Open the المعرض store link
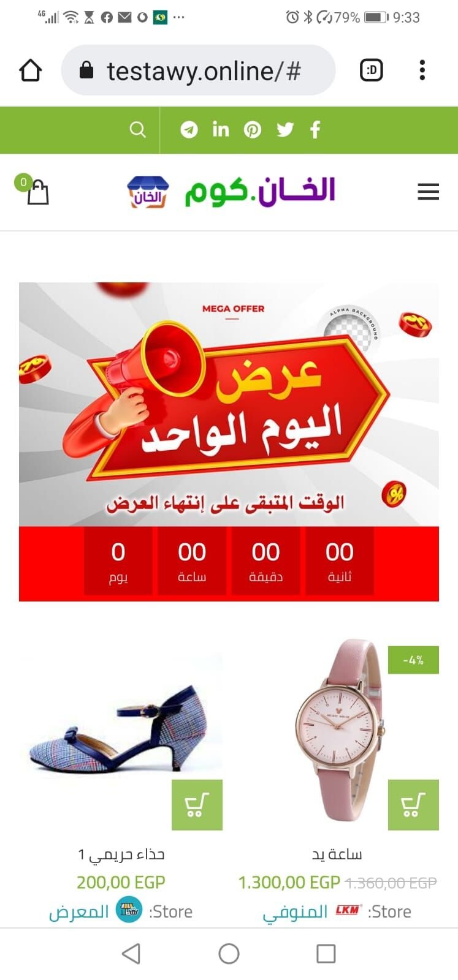 [79, 911]
